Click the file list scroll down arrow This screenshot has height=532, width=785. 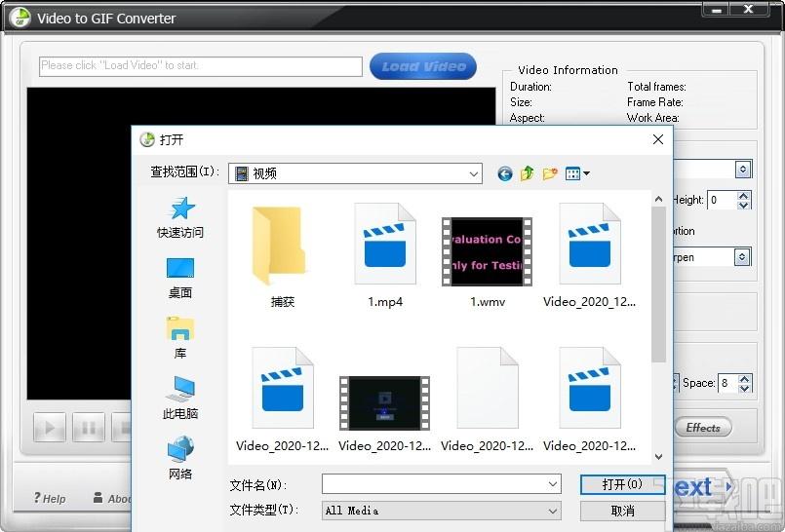coord(659,457)
